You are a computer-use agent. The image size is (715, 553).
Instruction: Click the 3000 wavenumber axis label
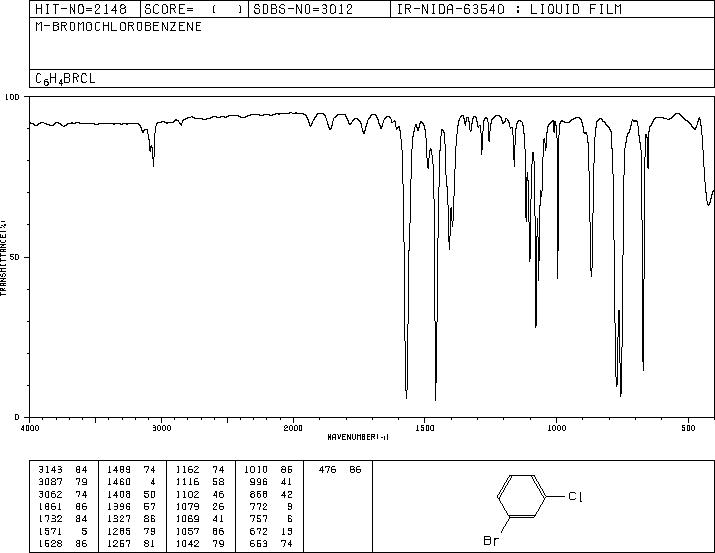pyautogui.click(x=161, y=428)
